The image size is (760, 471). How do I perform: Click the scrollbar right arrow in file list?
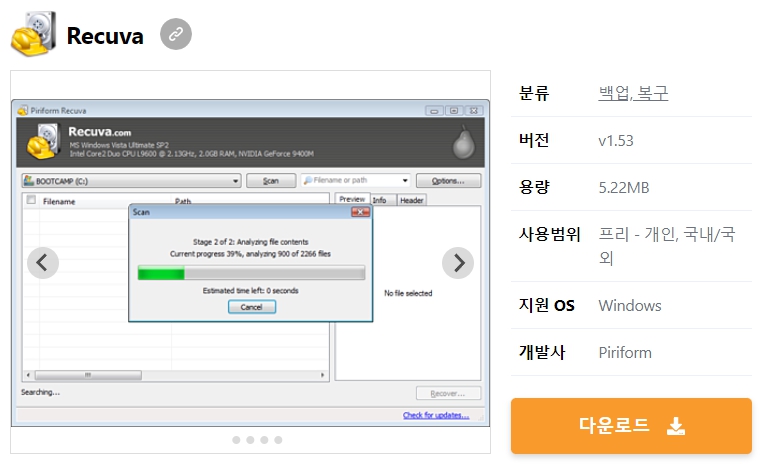323,375
